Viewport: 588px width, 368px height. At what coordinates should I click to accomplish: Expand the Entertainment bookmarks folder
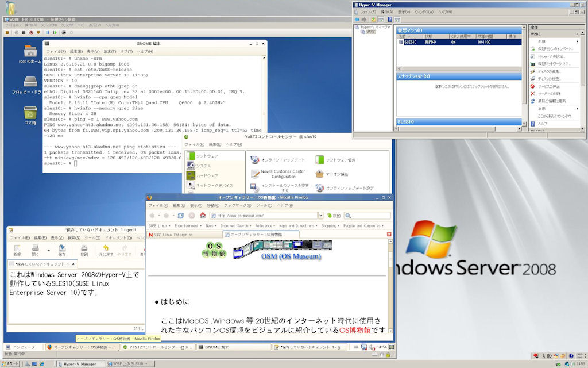188,226
